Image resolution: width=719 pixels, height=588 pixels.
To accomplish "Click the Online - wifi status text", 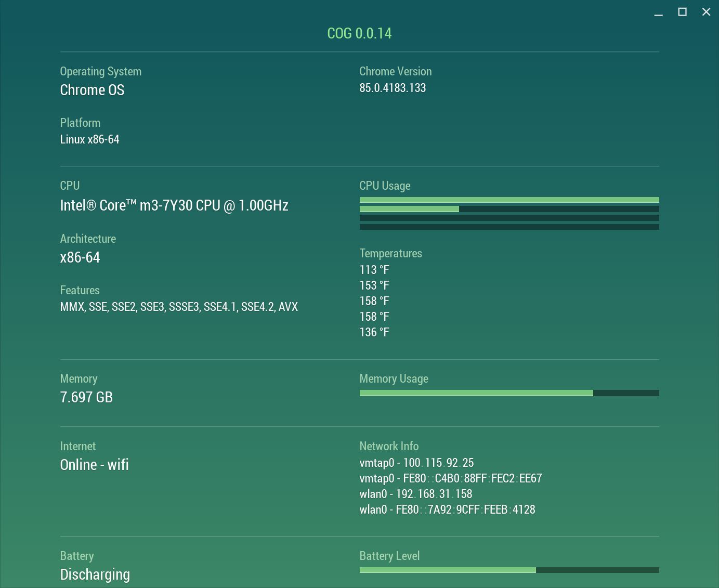I will coord(94,465).
